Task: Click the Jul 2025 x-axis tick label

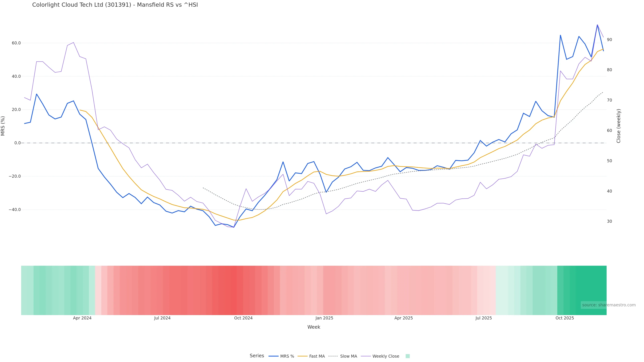Action: coord(484,318)
